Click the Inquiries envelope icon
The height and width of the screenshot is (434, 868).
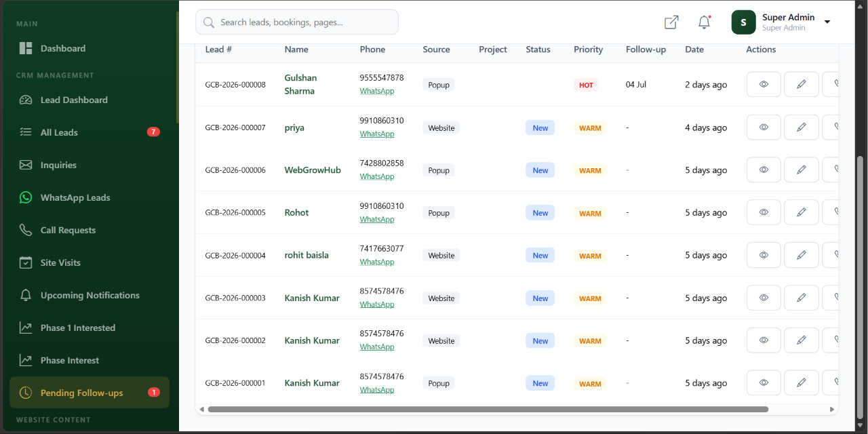pyautogui.click(x=26, y=165)
